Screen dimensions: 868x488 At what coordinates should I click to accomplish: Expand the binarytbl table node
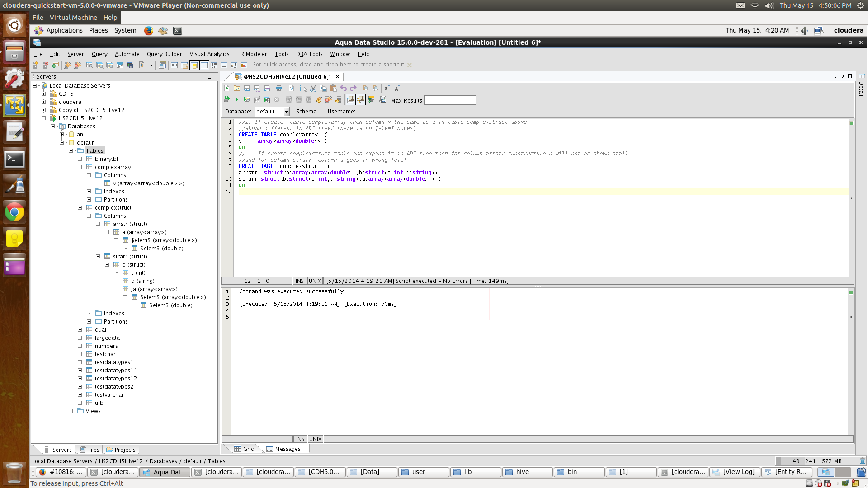[80, 159]
